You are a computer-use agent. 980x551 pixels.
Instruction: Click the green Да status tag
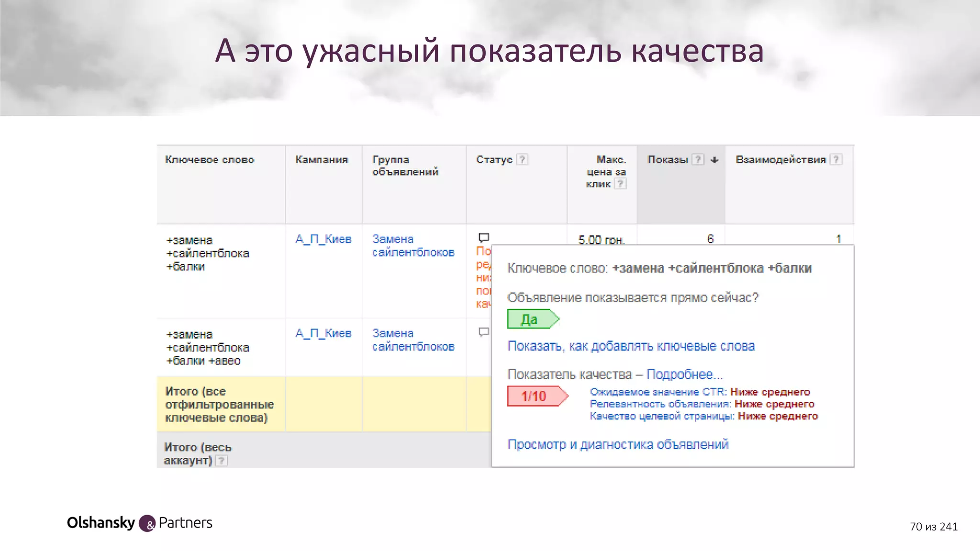click(533, 319)
